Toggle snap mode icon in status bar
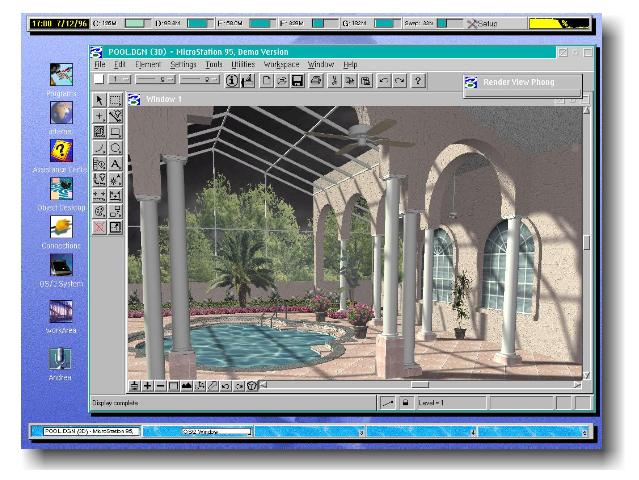Screen dimensions: 639x480 click(386, 402)
